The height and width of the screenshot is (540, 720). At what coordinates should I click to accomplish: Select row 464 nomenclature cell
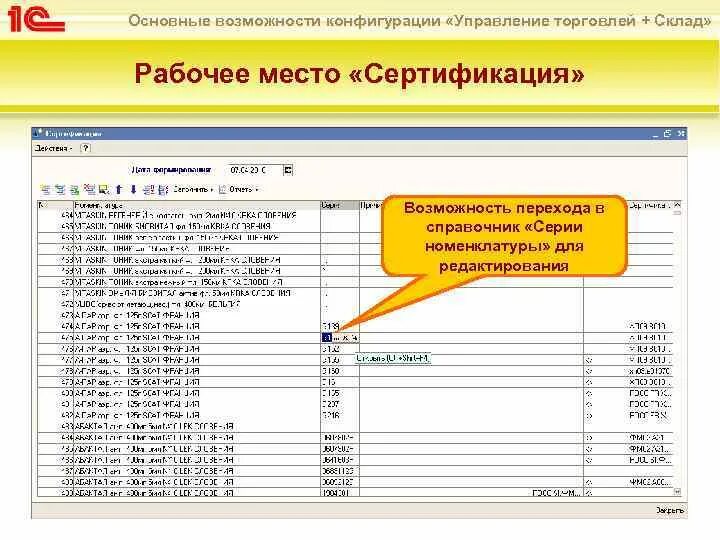pos(197,215)
